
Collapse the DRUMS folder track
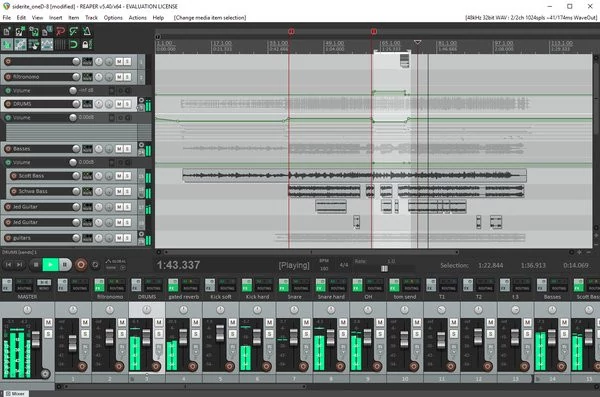(x=141, y=100)
